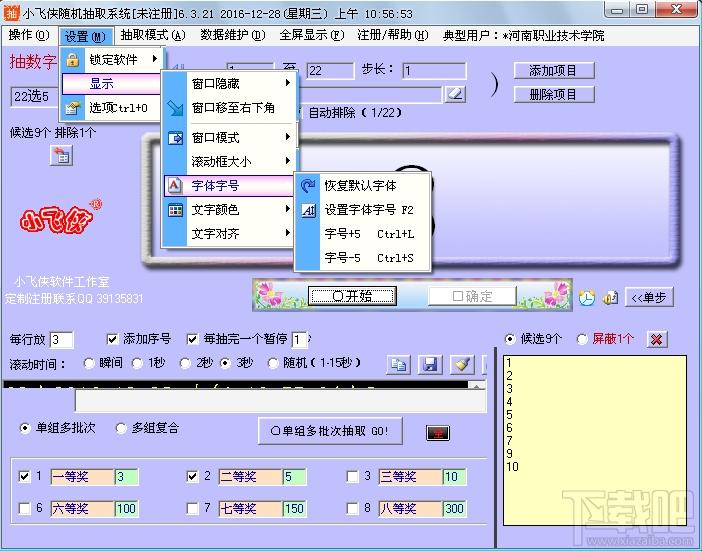
Task: Click the copy results icon
Action: coord(398,364)
